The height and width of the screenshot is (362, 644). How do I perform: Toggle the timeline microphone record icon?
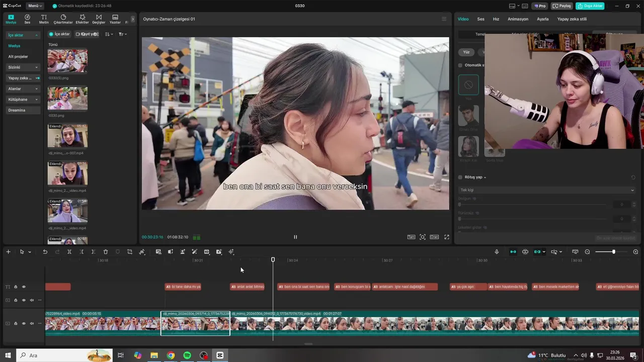pos(497,252)
